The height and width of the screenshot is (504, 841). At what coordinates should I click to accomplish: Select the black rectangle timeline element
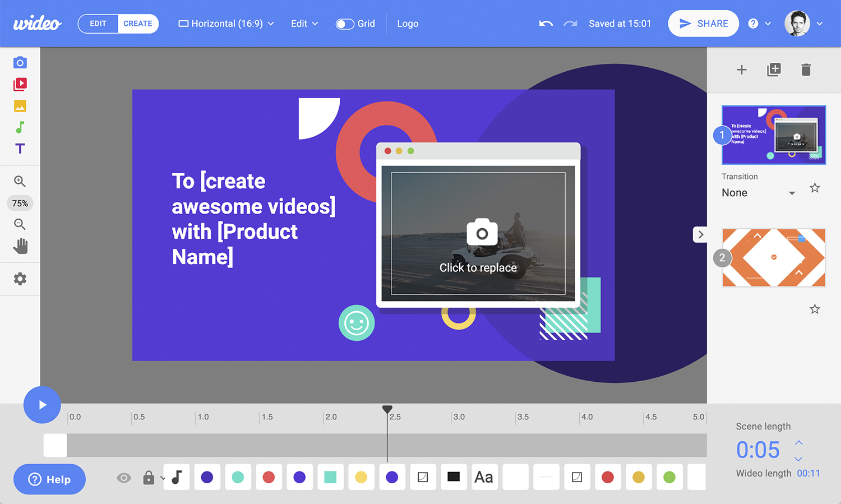454,477
